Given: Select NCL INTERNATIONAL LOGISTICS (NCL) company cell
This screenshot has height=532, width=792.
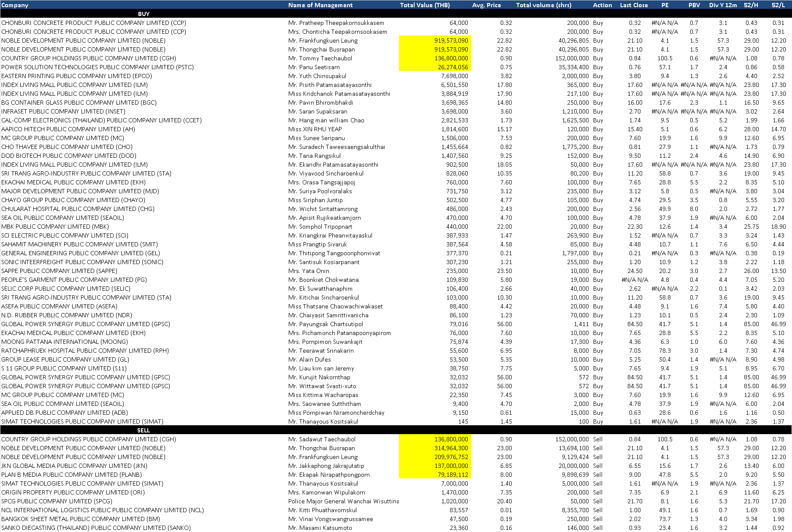Looking at the screenshot, I should tap(103, 510).
